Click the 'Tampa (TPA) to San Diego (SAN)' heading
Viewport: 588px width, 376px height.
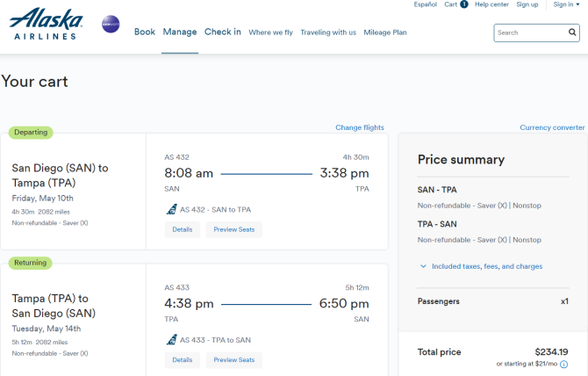tap(54, 306)
